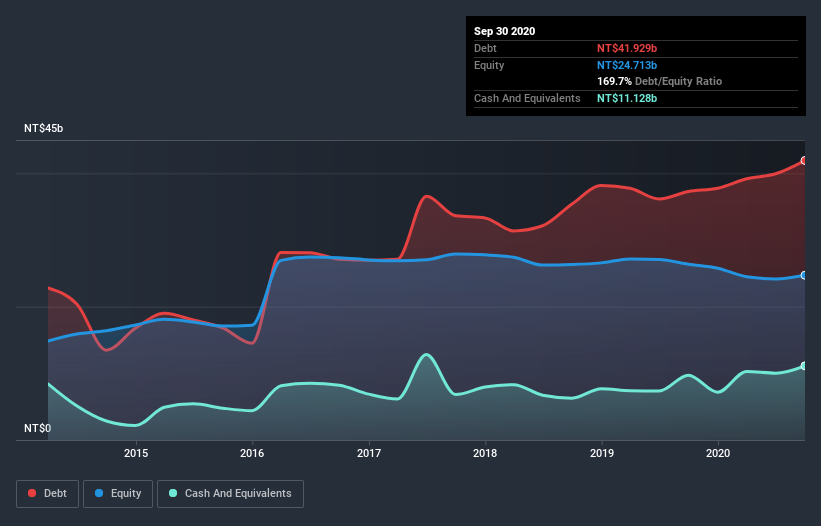
Task: Click the Sep 30 2020 tooltip date
Action: [x=505, y=31]
